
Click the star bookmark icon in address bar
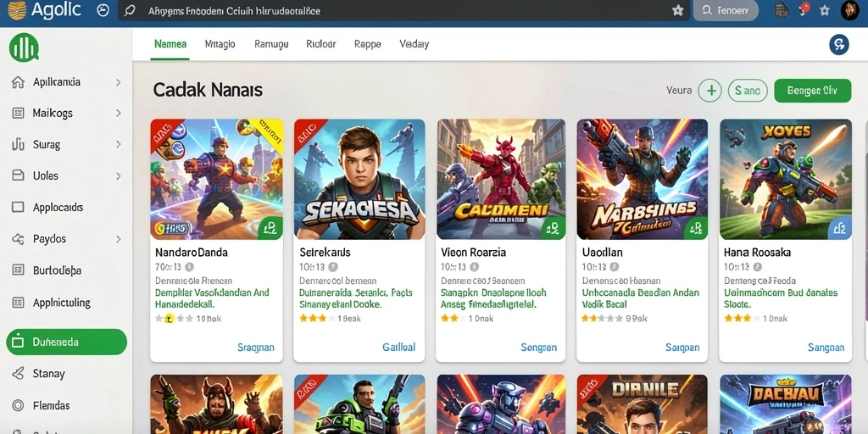click(x=677, y=10)
